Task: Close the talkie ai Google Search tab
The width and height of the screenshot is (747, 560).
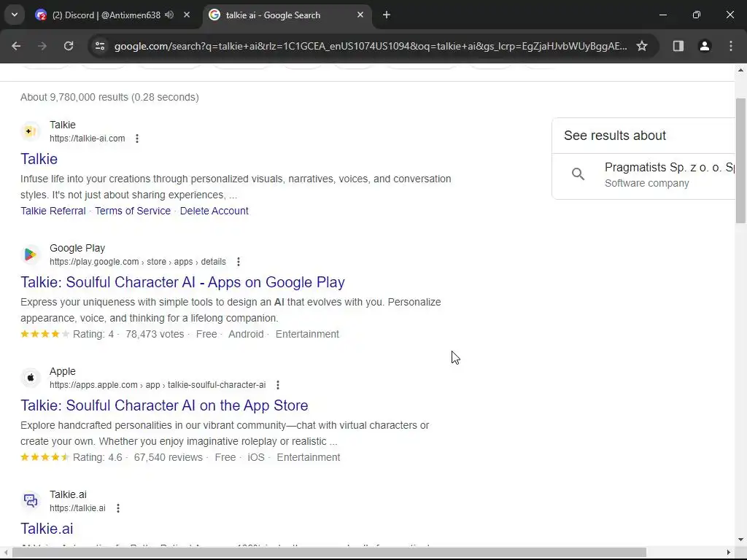Action: [x=360, y=15]
